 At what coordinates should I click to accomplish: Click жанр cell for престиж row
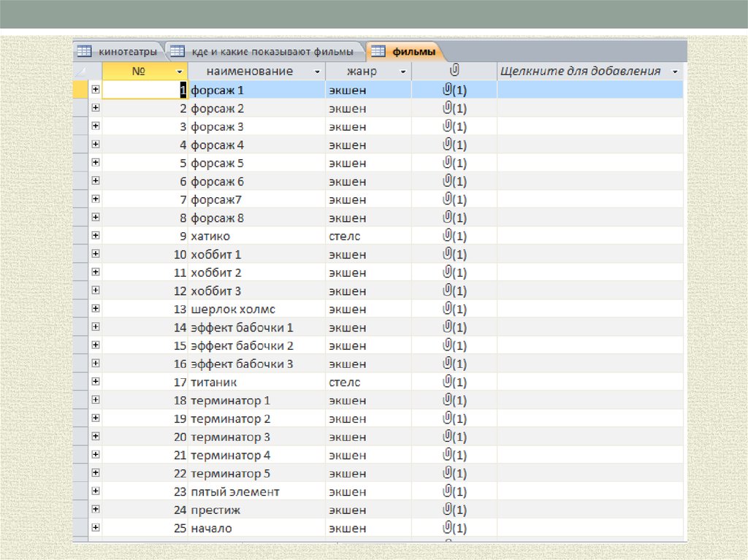pyautogui.click(x=368, y=510)
